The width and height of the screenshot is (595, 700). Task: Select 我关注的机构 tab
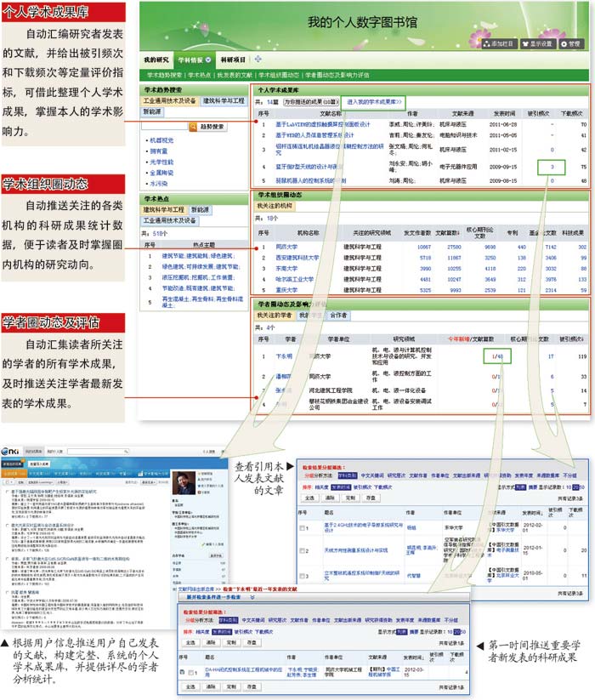[275, 206]
